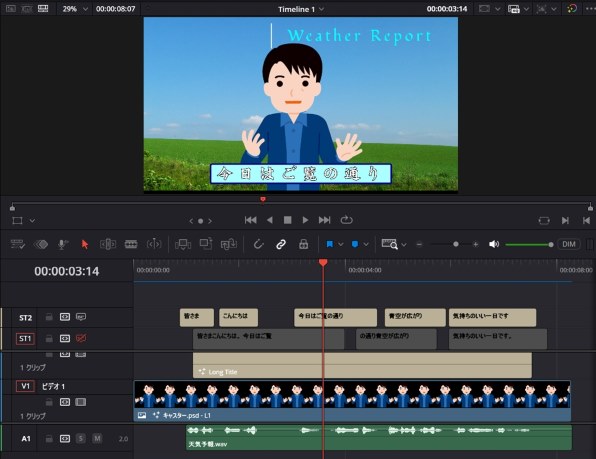Disable the ビデオ 1 video track
The image size is (596, 459).
81,402
